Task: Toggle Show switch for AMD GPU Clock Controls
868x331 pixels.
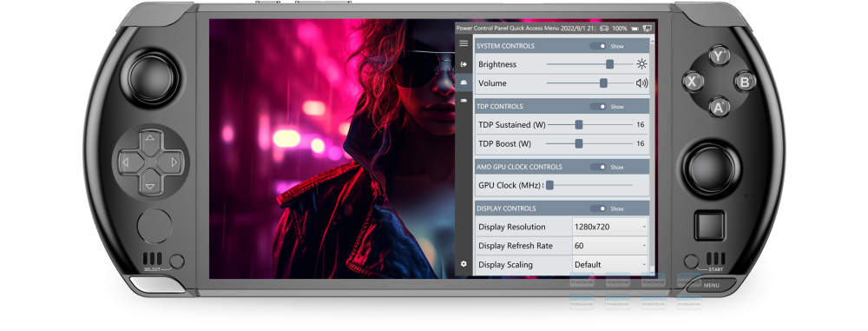Action: click(598, 167)
